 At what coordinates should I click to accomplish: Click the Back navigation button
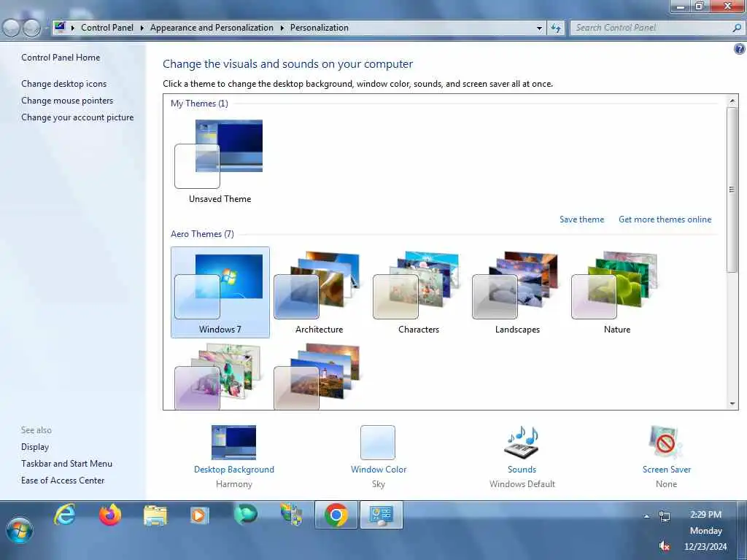tap(12, 28)
